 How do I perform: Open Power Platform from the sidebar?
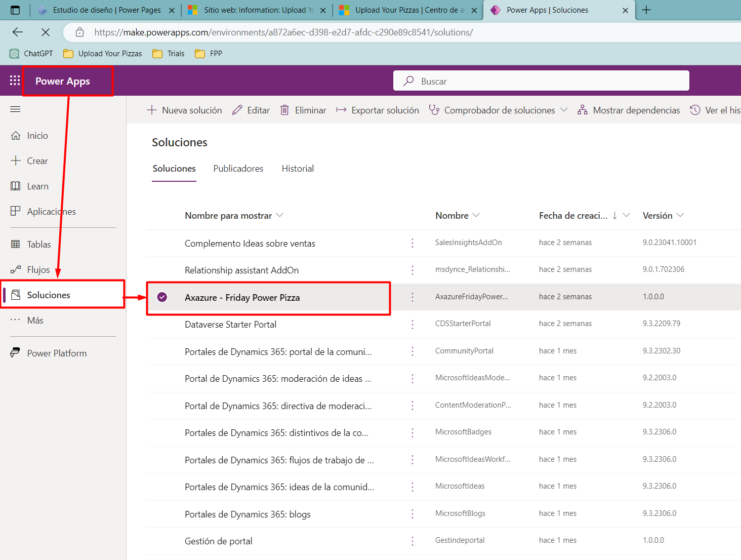[x=57, y=353]
